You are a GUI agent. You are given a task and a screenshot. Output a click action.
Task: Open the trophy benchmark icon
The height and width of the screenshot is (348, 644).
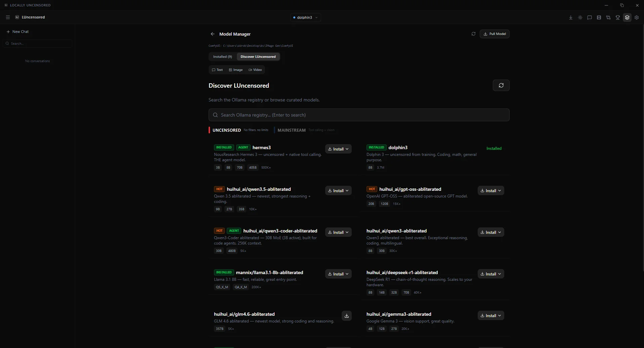coord(618,17)
